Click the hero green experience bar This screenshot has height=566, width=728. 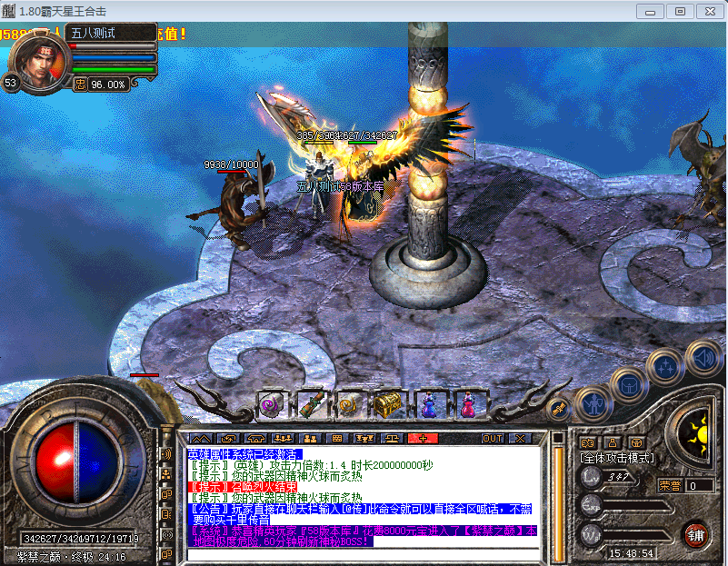click(x=114, y=70)
